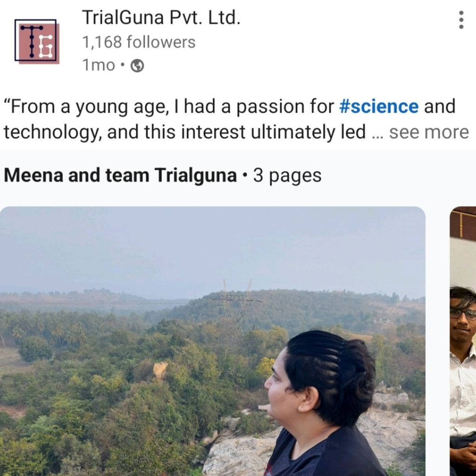476x476 pixels.
Task: Click the 1mo post timestamp
Action: (x=99, y=65)
